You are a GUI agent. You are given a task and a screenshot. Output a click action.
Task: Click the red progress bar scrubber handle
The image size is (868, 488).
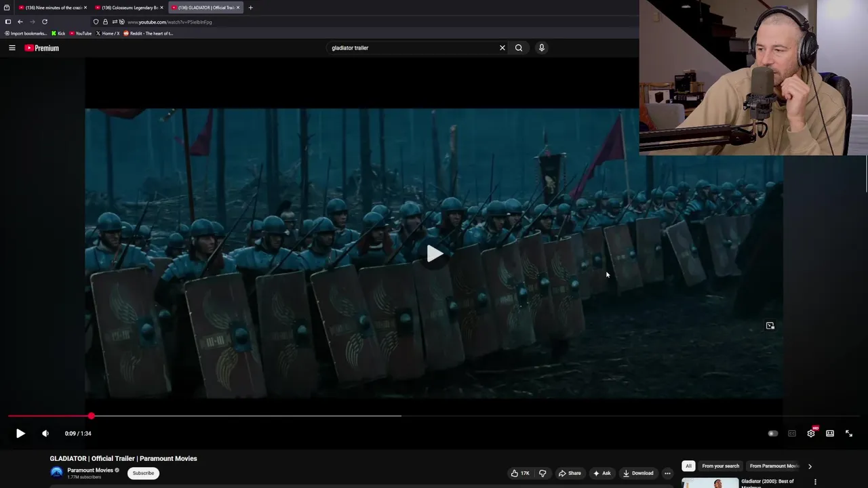(91, 416)
